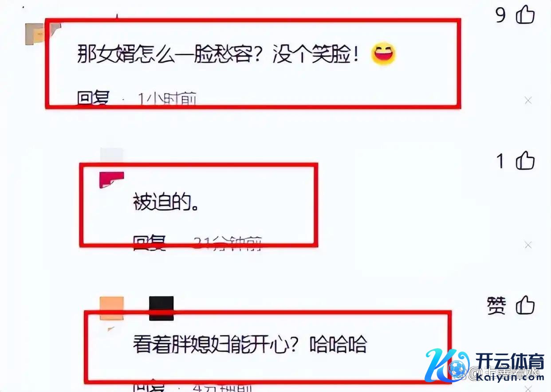Reply to the 看着胖媳妇能开心 comment
Viewport: 551px width, 392px height.
[149, 385]
